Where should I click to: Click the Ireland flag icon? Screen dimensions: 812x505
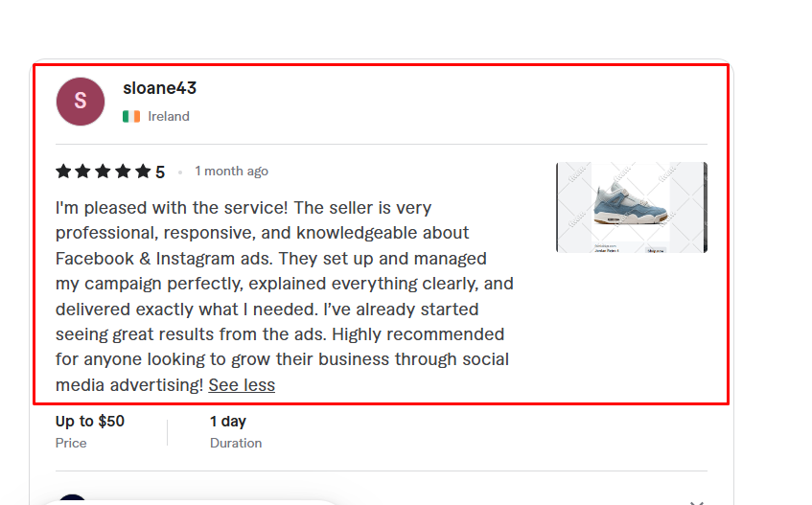[x=131, y=116]
